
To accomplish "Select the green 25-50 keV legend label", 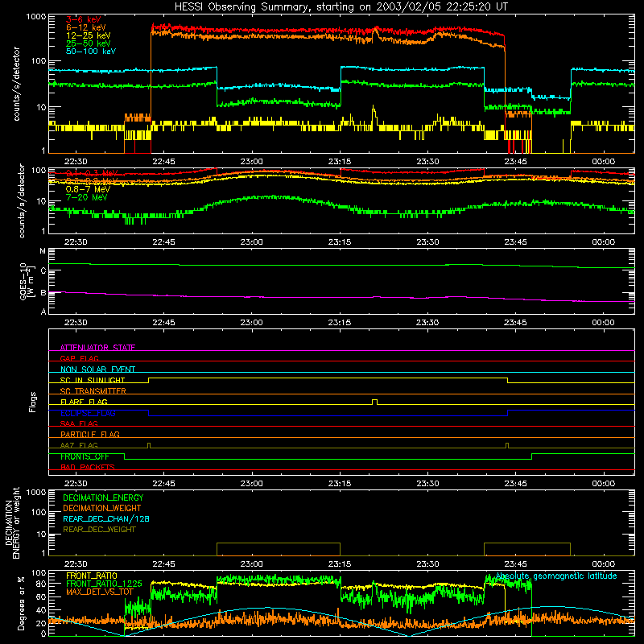I will tap(89, 43).
